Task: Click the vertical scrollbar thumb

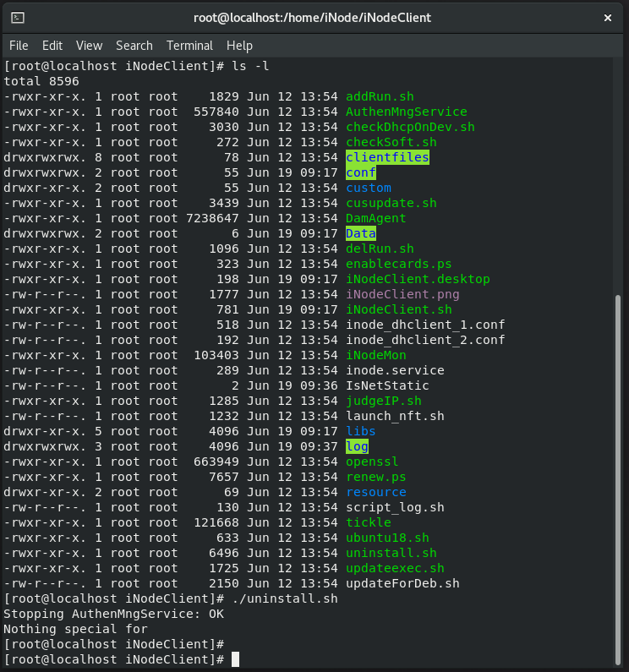Action: click(x=618, y=479)
